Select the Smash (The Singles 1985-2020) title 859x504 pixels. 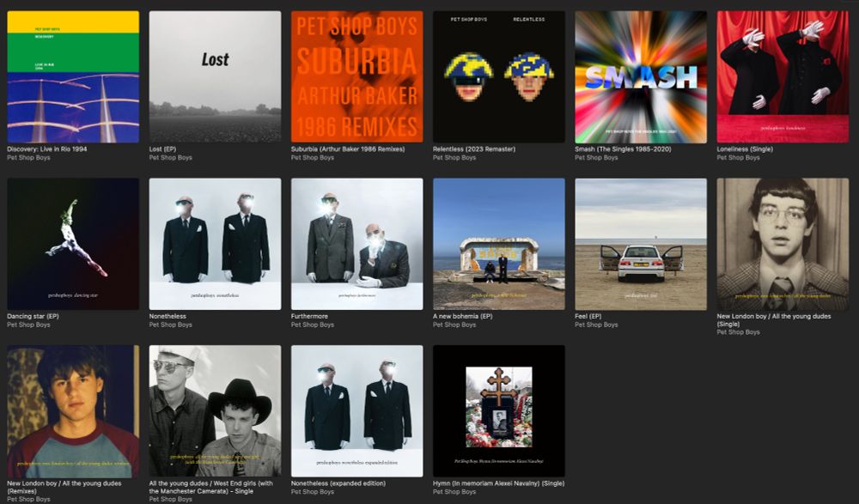pyautogui.click(x=623, y=149)
